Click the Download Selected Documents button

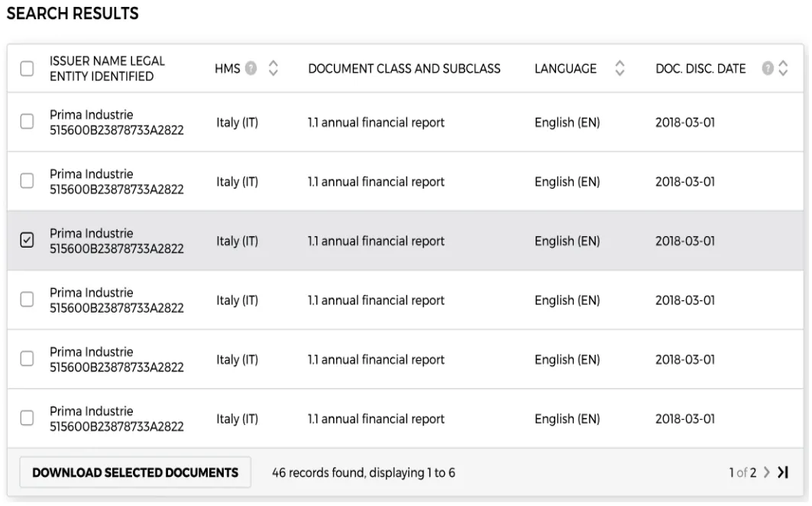(135, 472)
